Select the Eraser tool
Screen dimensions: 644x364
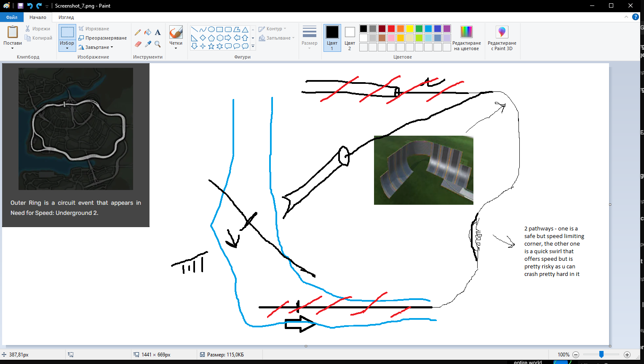(137, 43)
